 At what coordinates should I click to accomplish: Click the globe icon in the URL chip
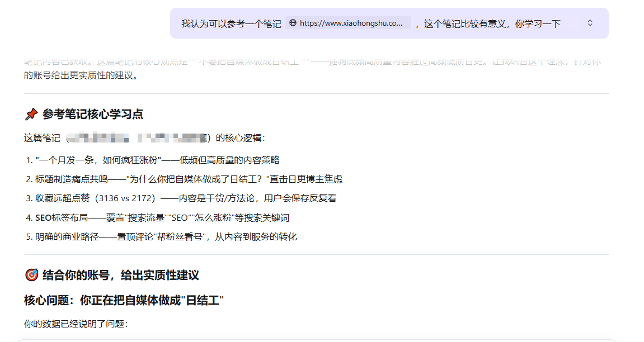[x=293, y=23]
